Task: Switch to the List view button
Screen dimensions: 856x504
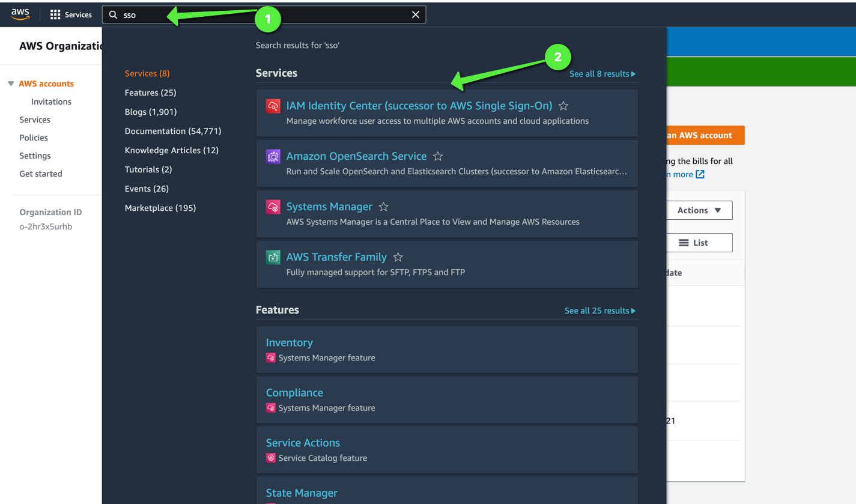Action: tap(699, 243)
